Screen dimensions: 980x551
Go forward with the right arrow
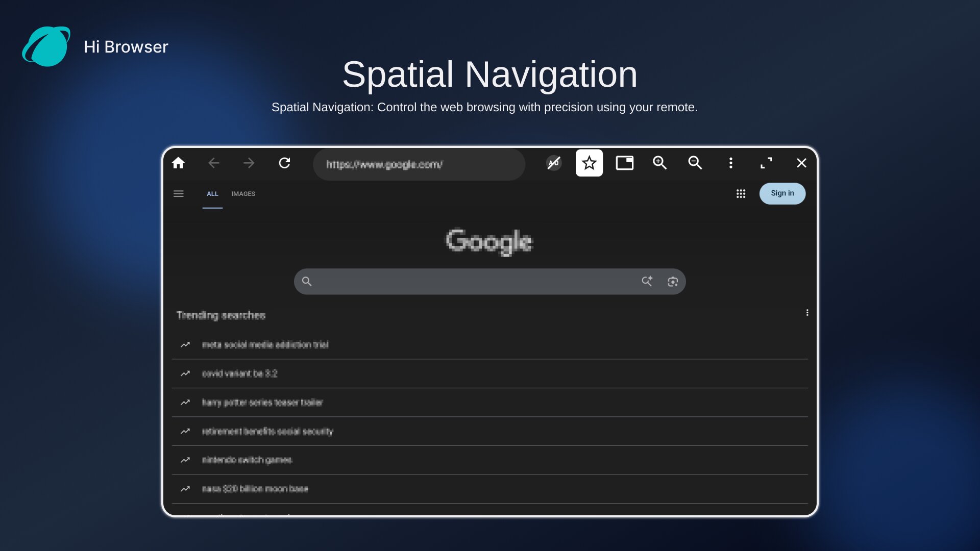click(x=249, y=163)
